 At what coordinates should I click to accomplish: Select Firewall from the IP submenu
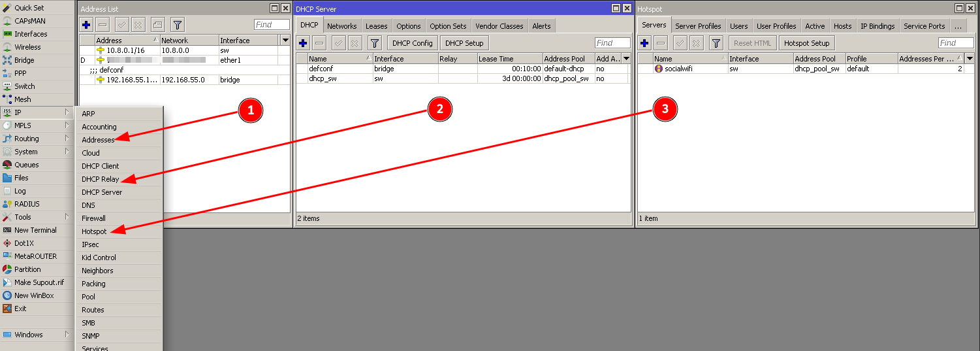point(93,218)
